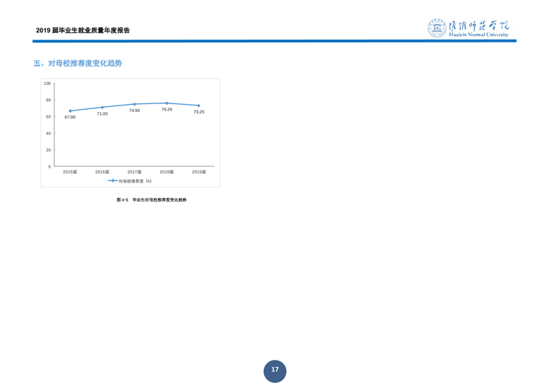
Task: Click the legend text 对母校推荐度 (%)
Action: (x=135, y=181)
